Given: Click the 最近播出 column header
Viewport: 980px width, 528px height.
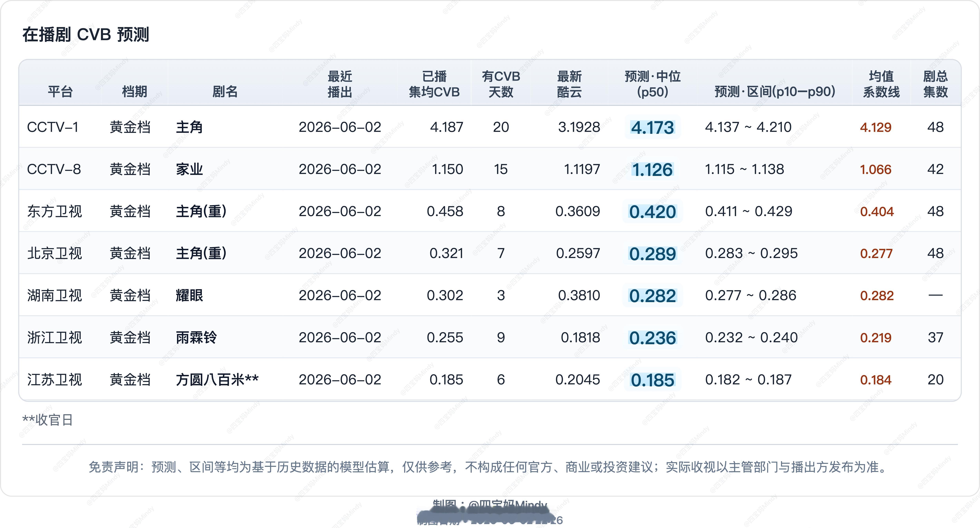Looking at the screenshot, I should click(340, 84).
